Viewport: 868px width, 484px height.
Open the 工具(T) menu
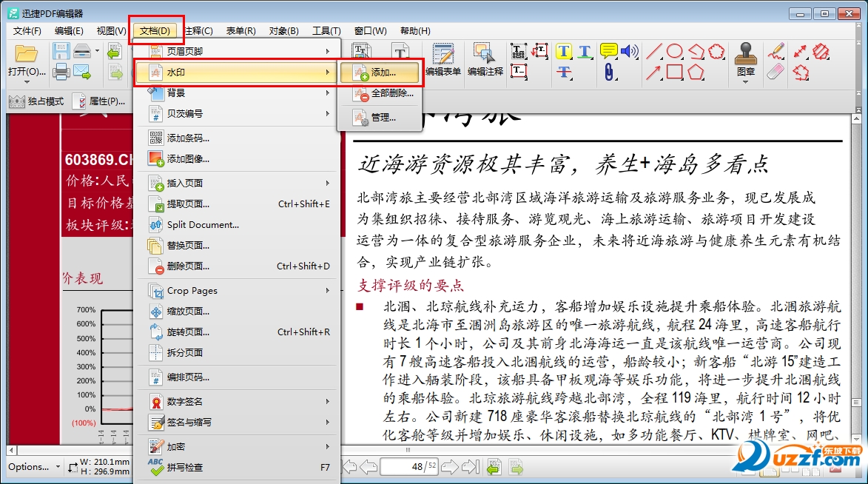click(x=326, y=30)
